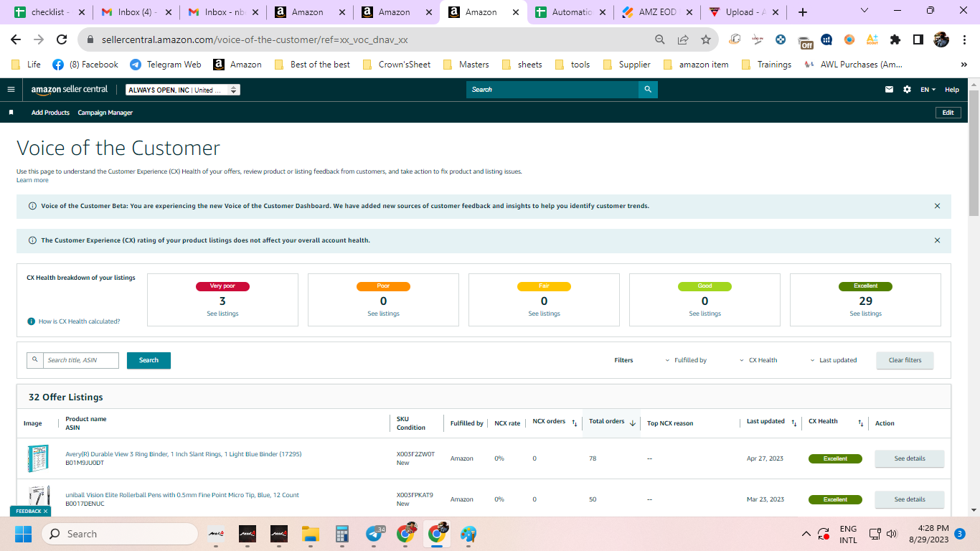The image size is (980, 551).
Task: See listings under the Excellent card
Action: pyautogui.click(x=865, y=314)
